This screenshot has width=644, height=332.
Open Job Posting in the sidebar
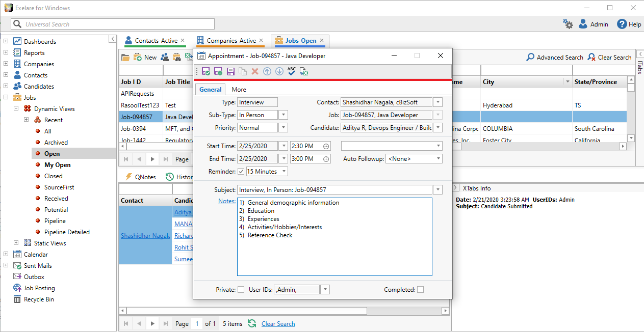(x=39, y=288)
